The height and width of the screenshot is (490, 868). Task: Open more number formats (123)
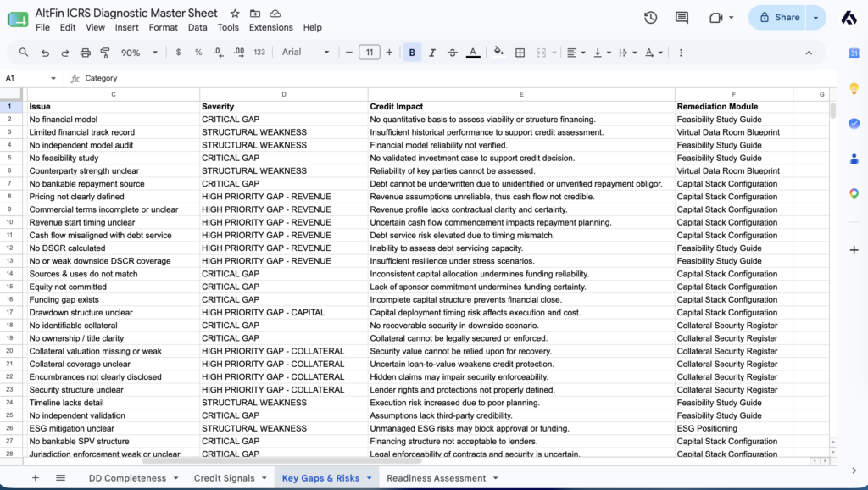coord(259,53)
